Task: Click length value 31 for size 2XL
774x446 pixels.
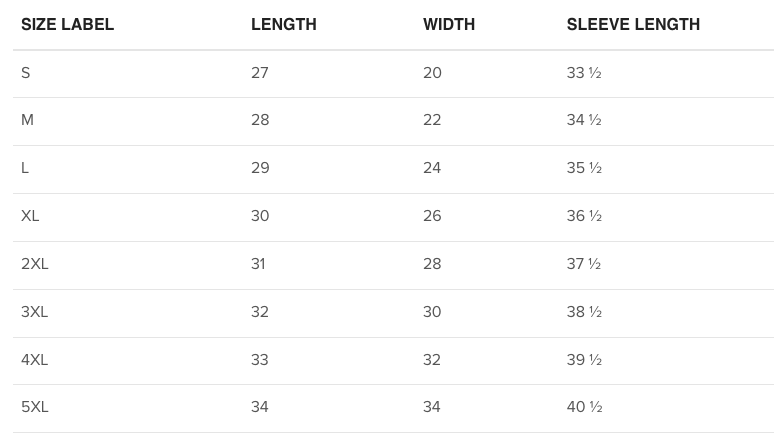Action: coord(258,264)
